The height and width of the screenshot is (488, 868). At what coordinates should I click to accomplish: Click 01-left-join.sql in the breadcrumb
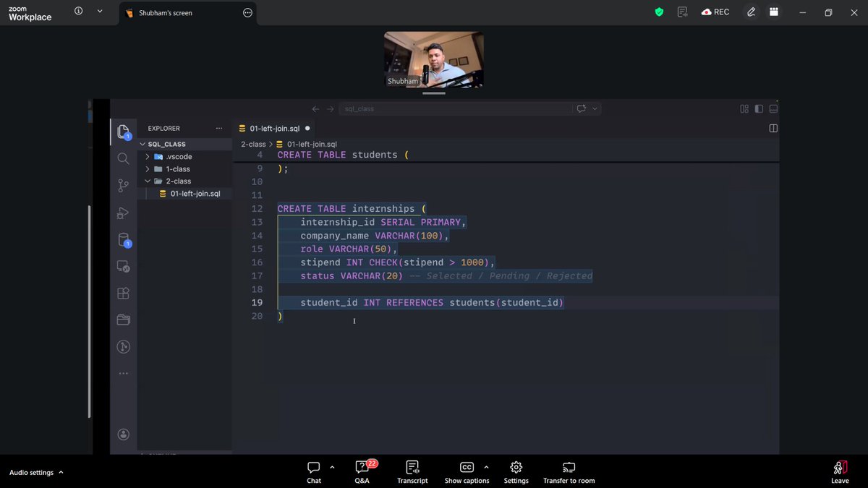(x=312, y=144)
